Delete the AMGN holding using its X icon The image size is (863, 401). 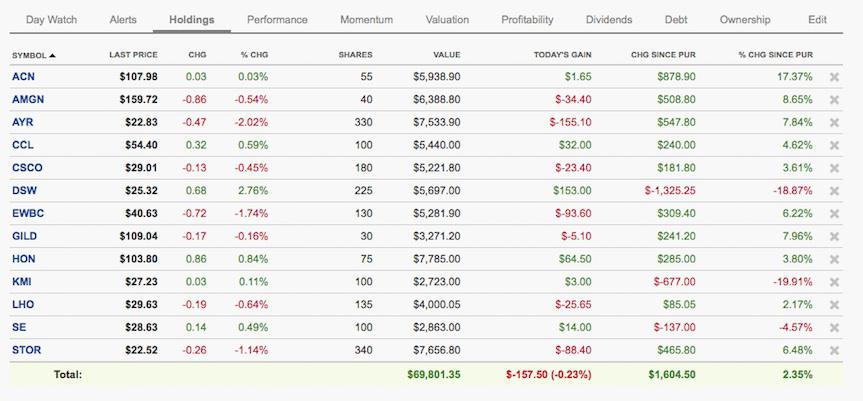[834, 99]
